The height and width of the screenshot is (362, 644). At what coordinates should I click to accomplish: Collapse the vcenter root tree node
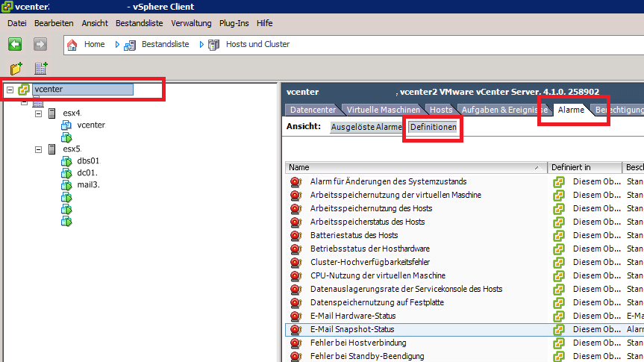pyautogui.click(x=10, y=90)
